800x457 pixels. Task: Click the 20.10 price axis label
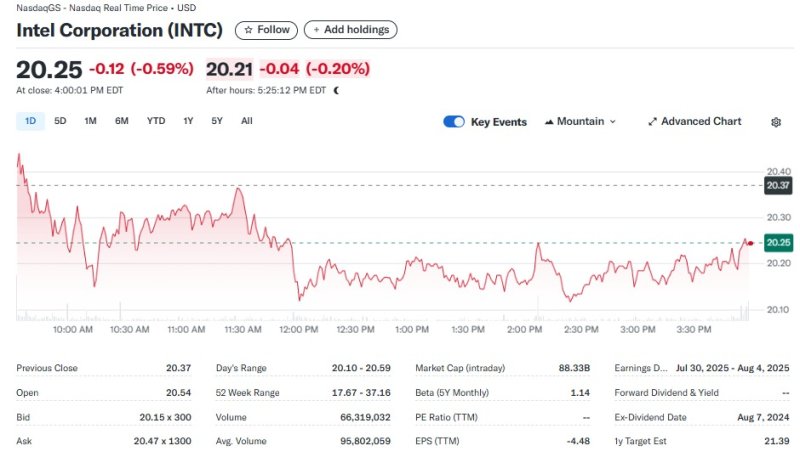coord(779,310)
